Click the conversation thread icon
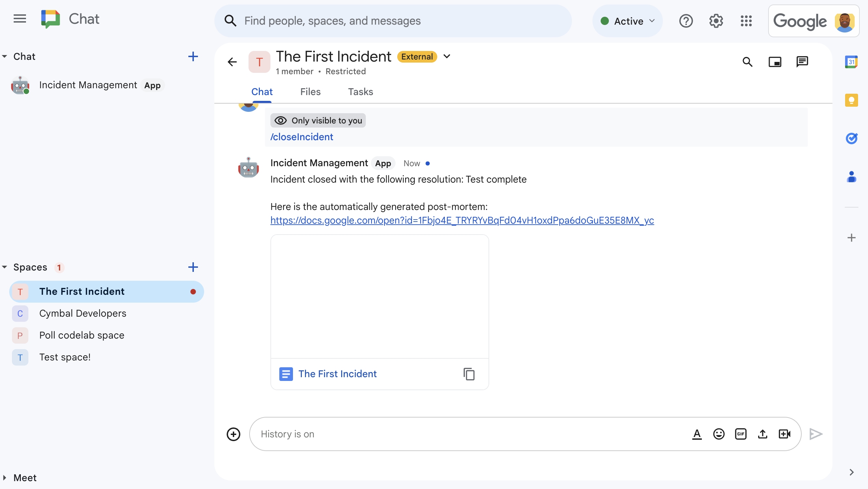Image resolution: width=868 pixels, height=489 pixels. pos(802,62)
